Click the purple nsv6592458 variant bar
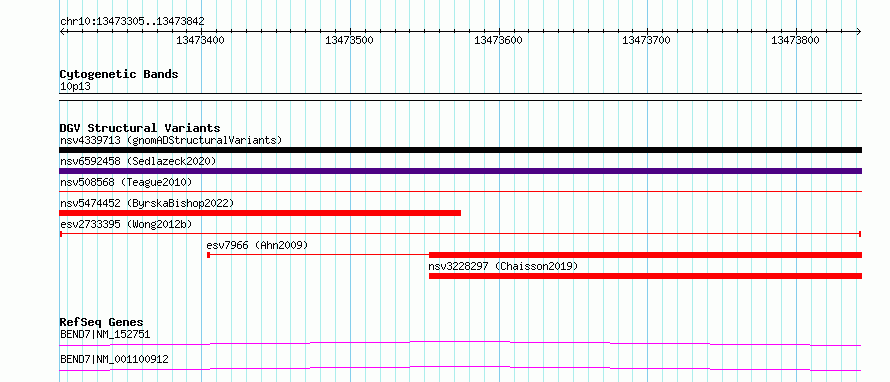 tap(460, 171)
